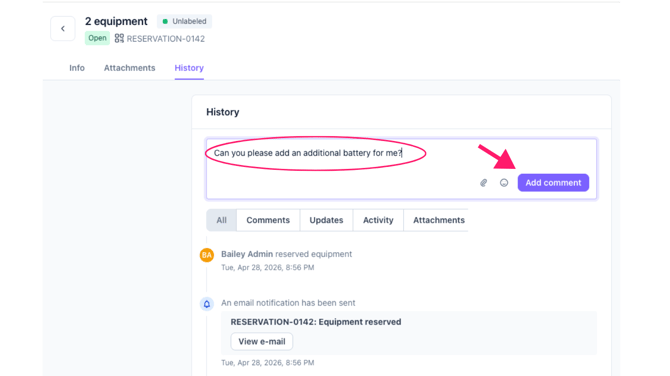Filter history by Comments
The width and height of the screenshot is (670, 376).
(x=268, y=220)
